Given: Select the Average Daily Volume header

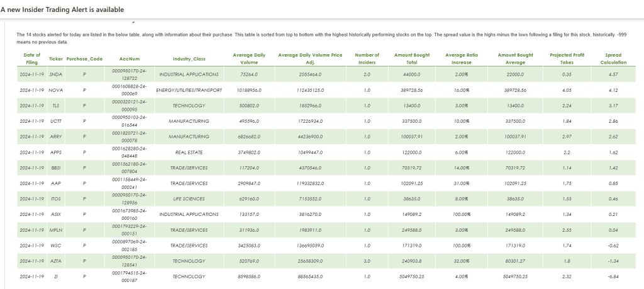Looking at the screenshot, I should pos(249,59).
